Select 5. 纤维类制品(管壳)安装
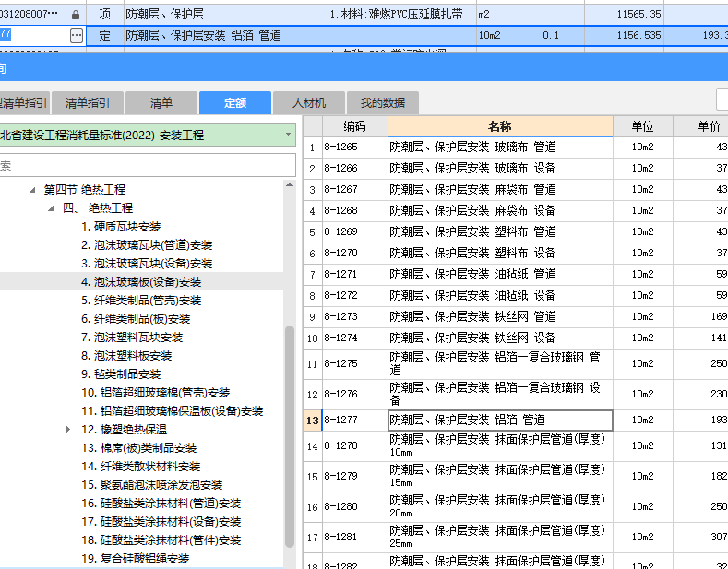Screen dimensions: 728x569 (x=141, y=301)
